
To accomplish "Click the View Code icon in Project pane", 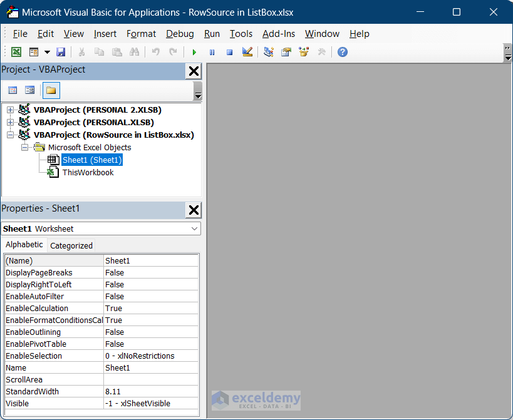I will tap(13, 90).
